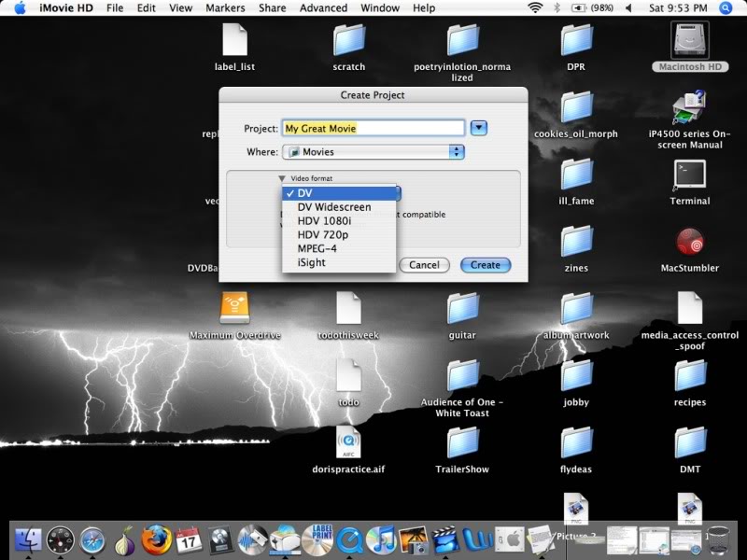This screenshot has height=560, width=747.
Task: Click the iMovie clapperboard Dock icon
Action: coord(445,540)
